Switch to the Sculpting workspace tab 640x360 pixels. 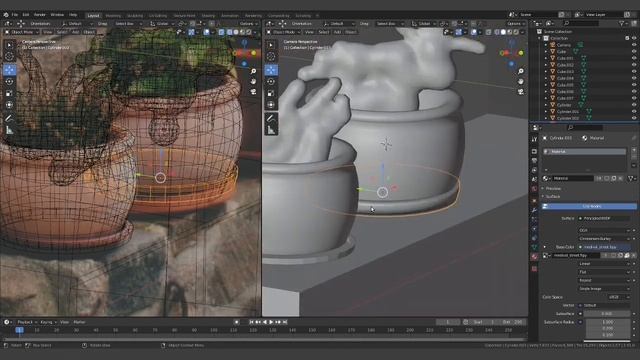pos(135,16)
